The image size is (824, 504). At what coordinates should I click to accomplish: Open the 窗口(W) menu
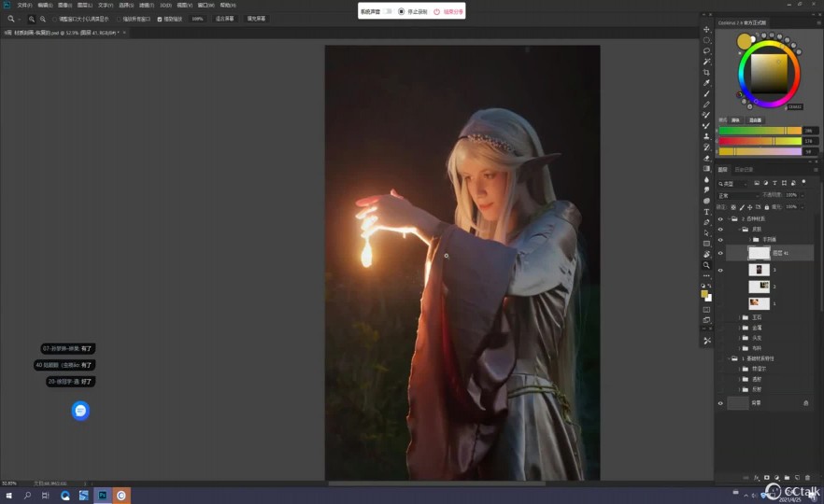pos(206,6)
